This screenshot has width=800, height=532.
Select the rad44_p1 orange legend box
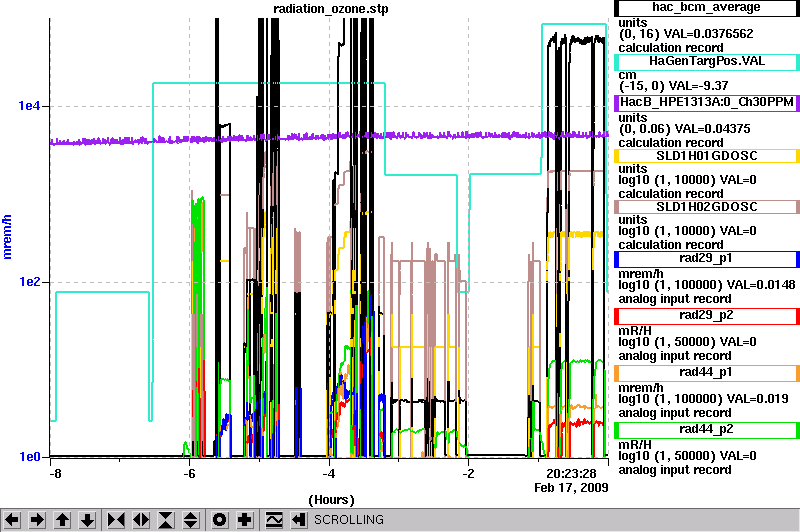tap(707, 373)
